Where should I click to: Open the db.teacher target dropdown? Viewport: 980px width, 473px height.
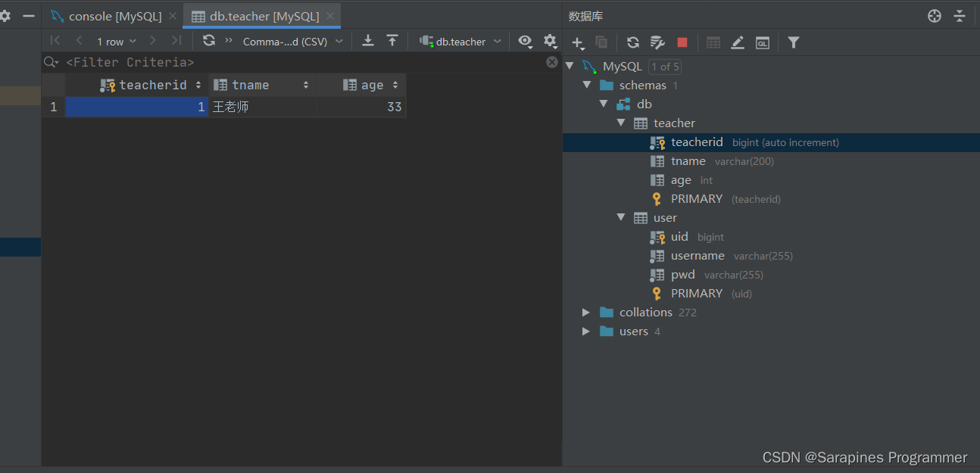(x=460, y=42)
